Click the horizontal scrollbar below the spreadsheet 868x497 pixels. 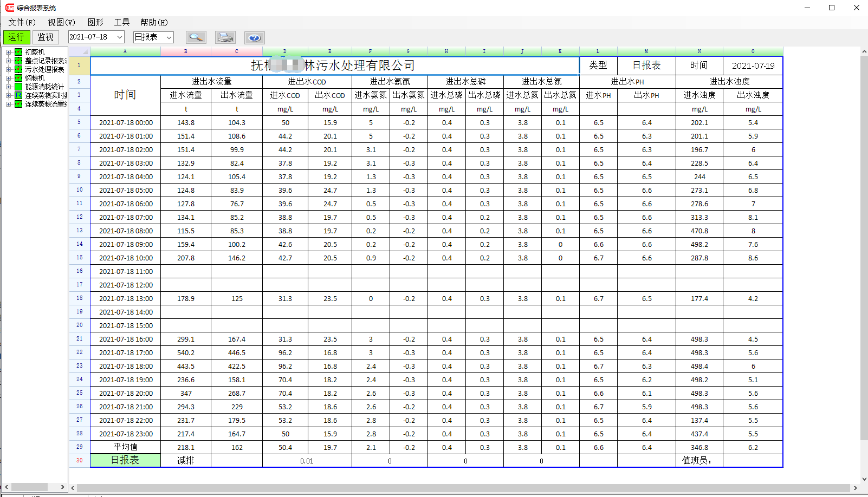pyautogui.click(x=461, y=488)
